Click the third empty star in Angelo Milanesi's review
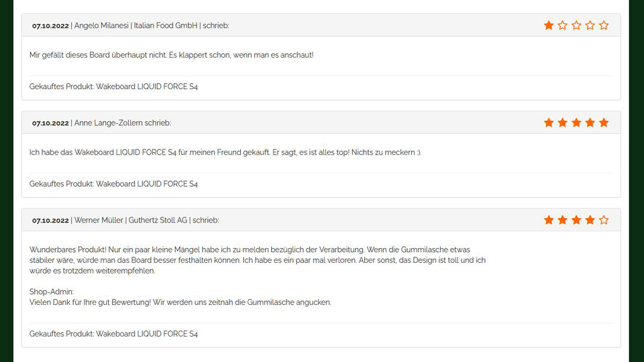 tap(576, 25)
